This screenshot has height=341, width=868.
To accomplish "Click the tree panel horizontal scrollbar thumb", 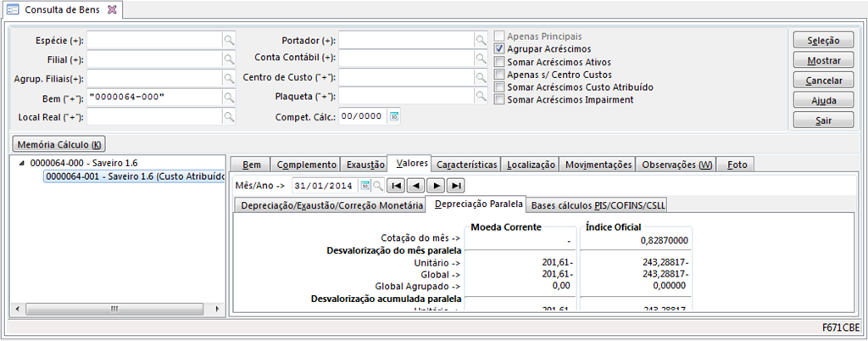I will coord(114,308).
